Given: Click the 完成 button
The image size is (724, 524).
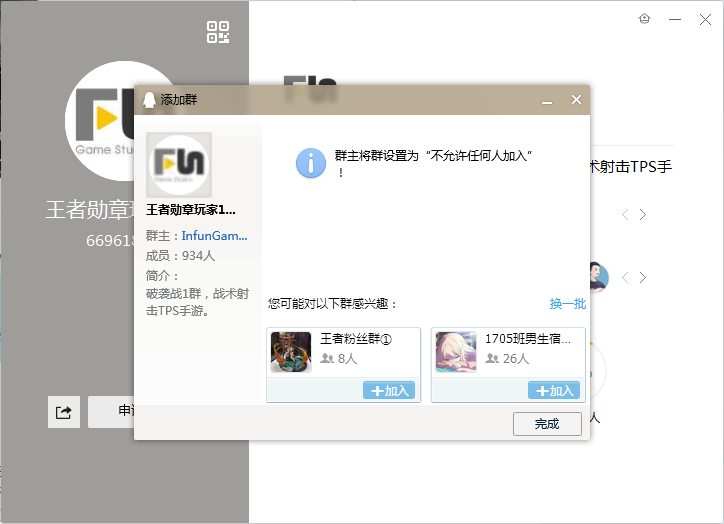Looking at the screenshot, I should 547,424.
